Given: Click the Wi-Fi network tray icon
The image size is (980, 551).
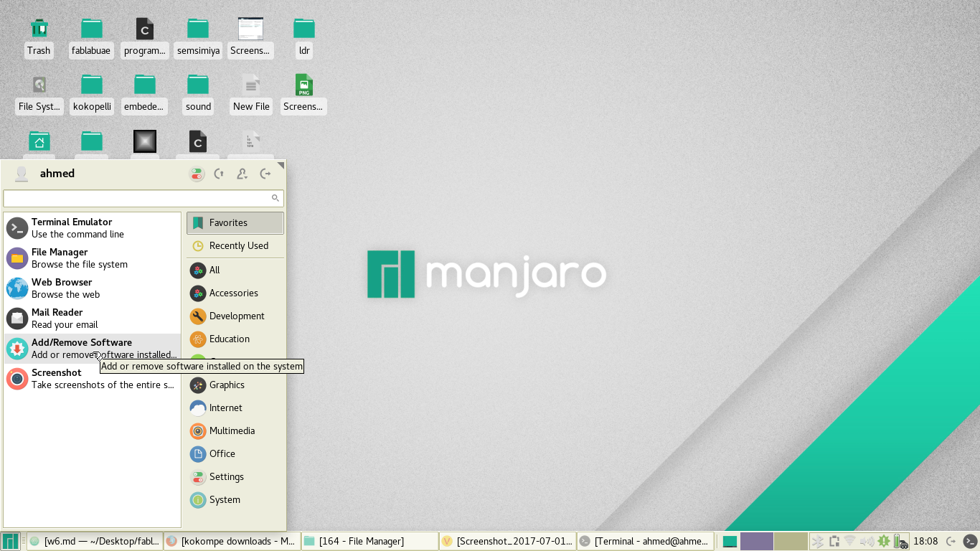Looking at the screenshot, I should tap(850, 541).
